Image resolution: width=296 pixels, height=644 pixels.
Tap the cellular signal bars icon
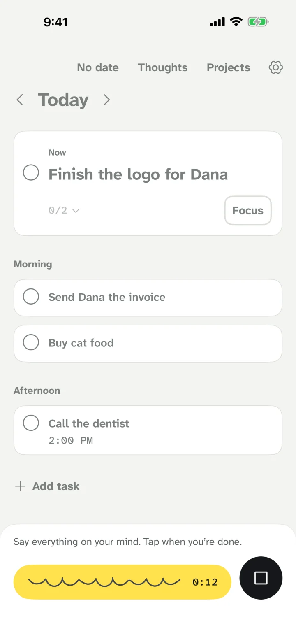(x=217, y=22)
